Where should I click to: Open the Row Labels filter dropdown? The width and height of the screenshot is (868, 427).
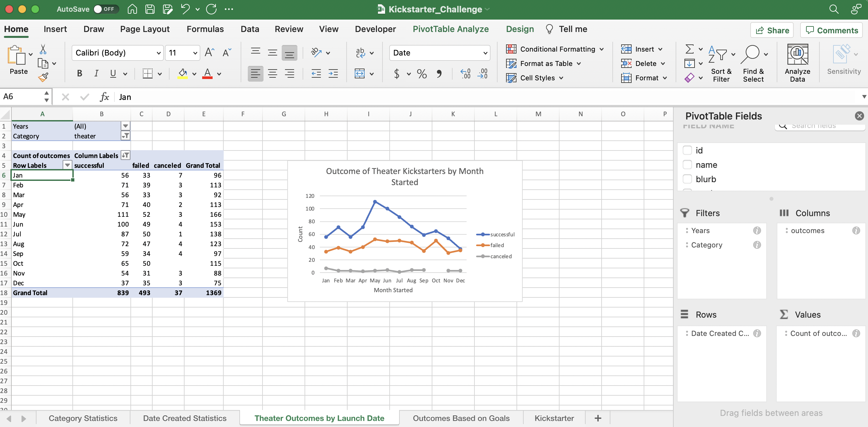pyautogui.click(x=67, y=165)
